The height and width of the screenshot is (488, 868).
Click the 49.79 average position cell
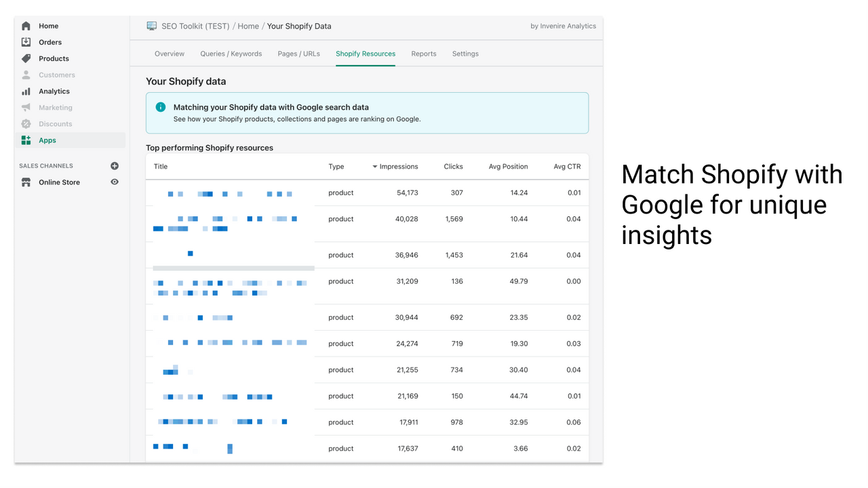(519, 281)
